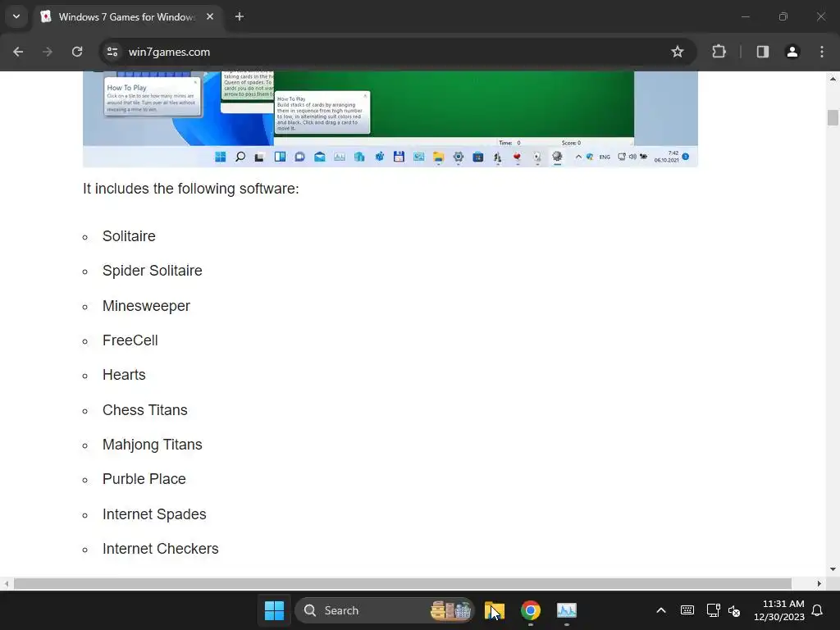Go back to the previous page
The image size is (840, 630).
click(18, 52)
